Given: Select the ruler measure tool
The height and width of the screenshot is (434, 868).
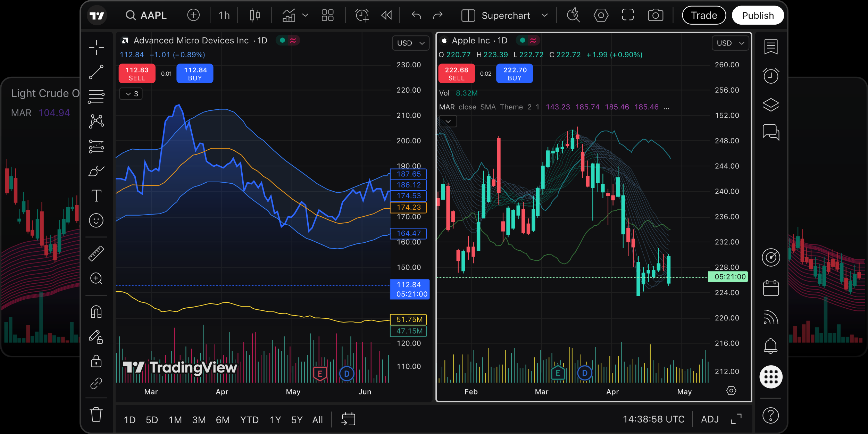Looking at the screenshot, I should 96,253.
